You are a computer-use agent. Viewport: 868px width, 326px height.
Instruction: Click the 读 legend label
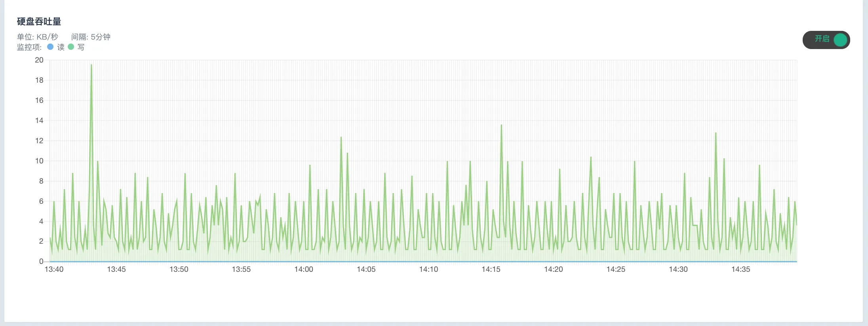61,47
